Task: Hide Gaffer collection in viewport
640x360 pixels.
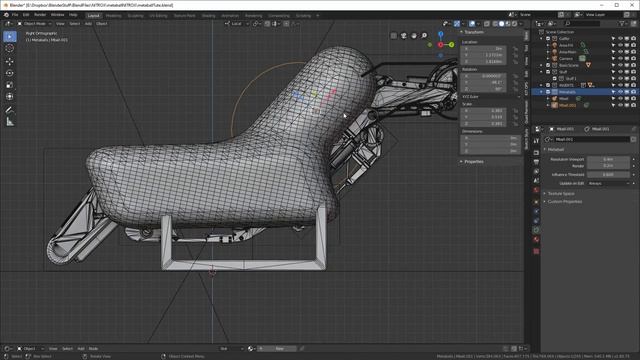Action: [620, 39]
